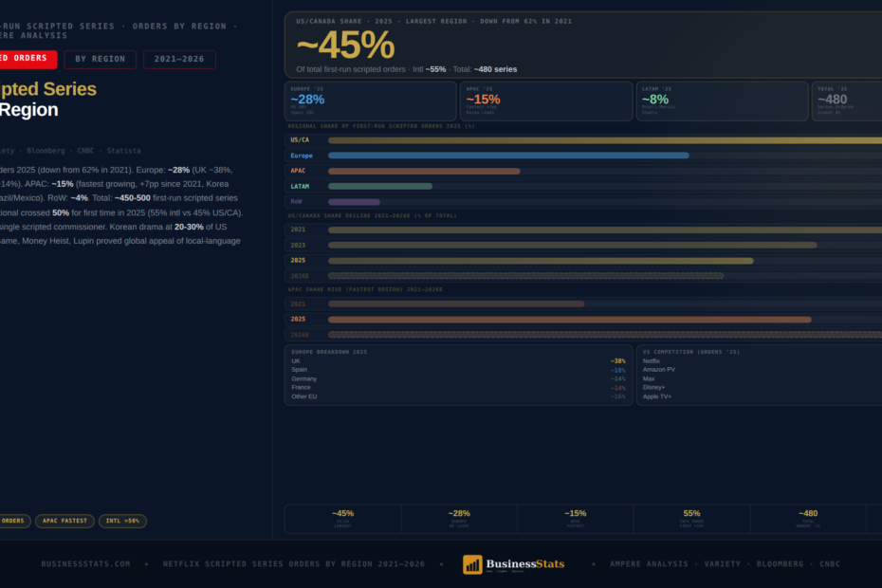Select the Other EU row in Europe Breakdown
This screenshot has width=882, height=588.
458,396
